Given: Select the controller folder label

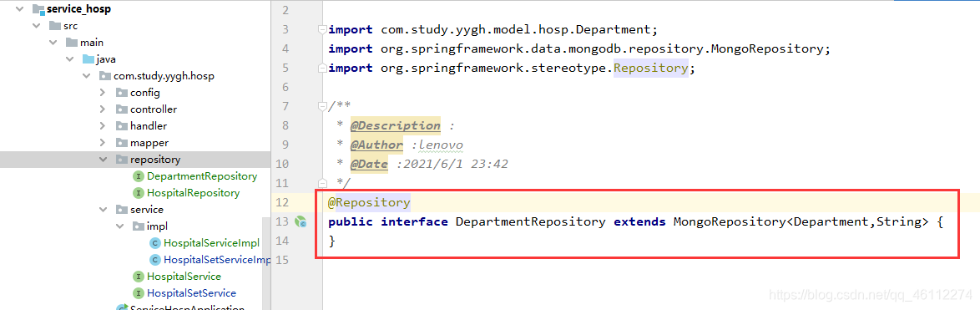Looking at the screenshot, I should (x=153, y=109).
